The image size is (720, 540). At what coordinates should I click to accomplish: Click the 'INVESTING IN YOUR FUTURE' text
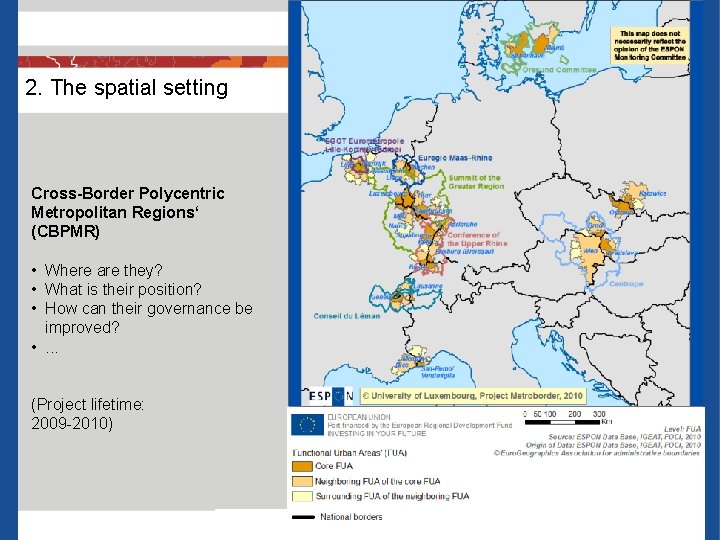coord(377,433)
